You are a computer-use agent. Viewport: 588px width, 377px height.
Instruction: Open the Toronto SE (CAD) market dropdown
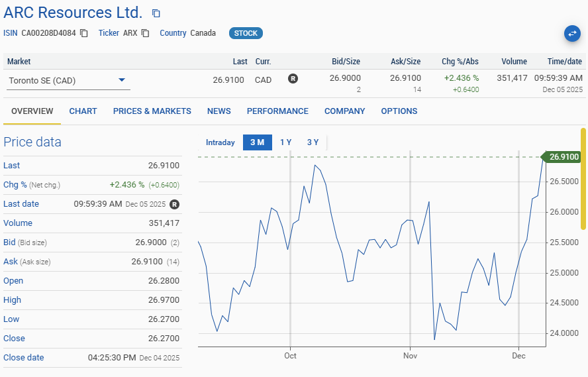tap(68, 81)
